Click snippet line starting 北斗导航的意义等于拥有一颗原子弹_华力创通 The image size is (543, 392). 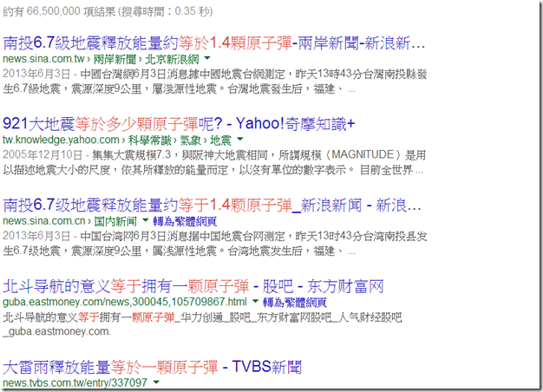click(202, 317)
